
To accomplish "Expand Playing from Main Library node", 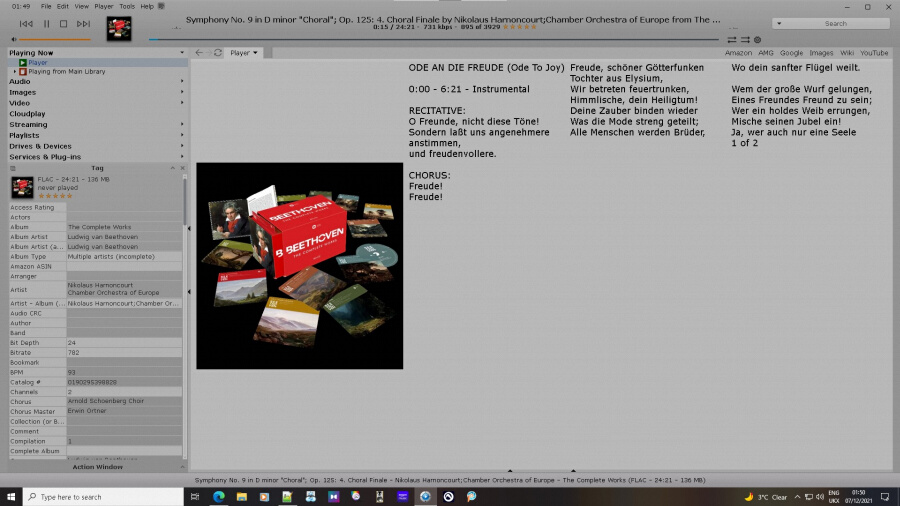I will pos(15,72).
